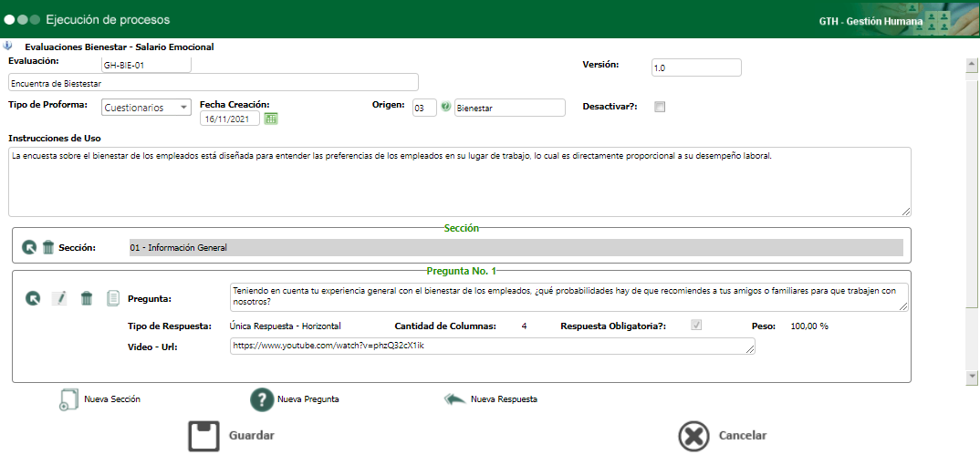This screenshot has height=476, width=980.
Task: Click the Única Respuesta - Horizontal value
Action: pyautogui.click(x=285, y=326)
